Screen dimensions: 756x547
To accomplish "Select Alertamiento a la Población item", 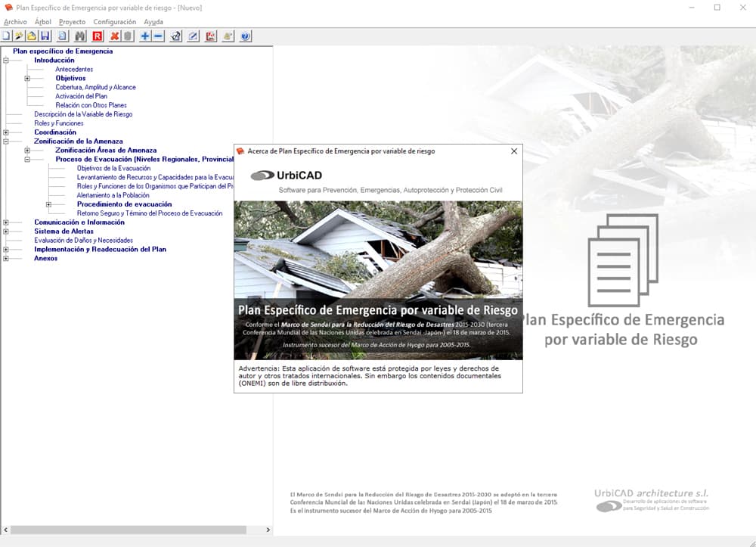I will 113,195.
